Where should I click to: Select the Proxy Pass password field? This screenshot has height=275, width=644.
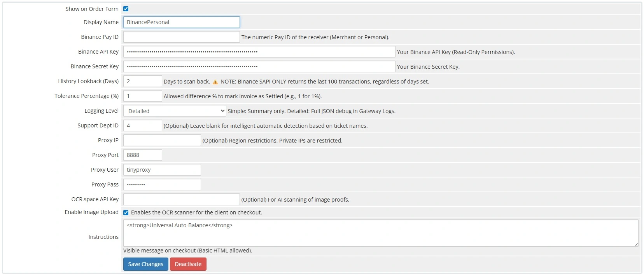click(x=161, y=184)
